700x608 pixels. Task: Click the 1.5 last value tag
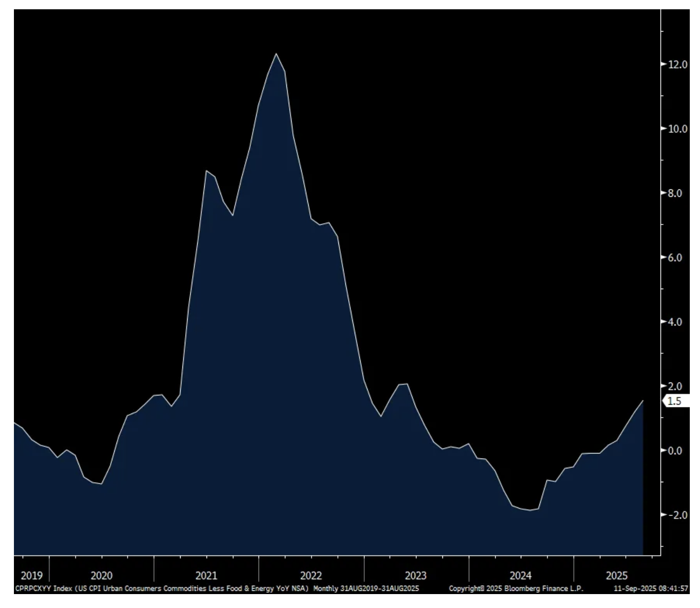tap(674, 401)
